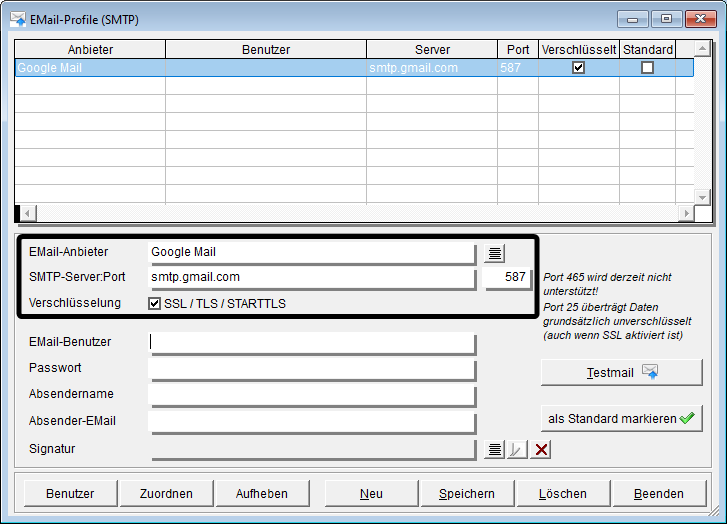Focus the EMail-Anbieter field
The width and height of the screenshot is (727, 524).
[x=312, y=253]
